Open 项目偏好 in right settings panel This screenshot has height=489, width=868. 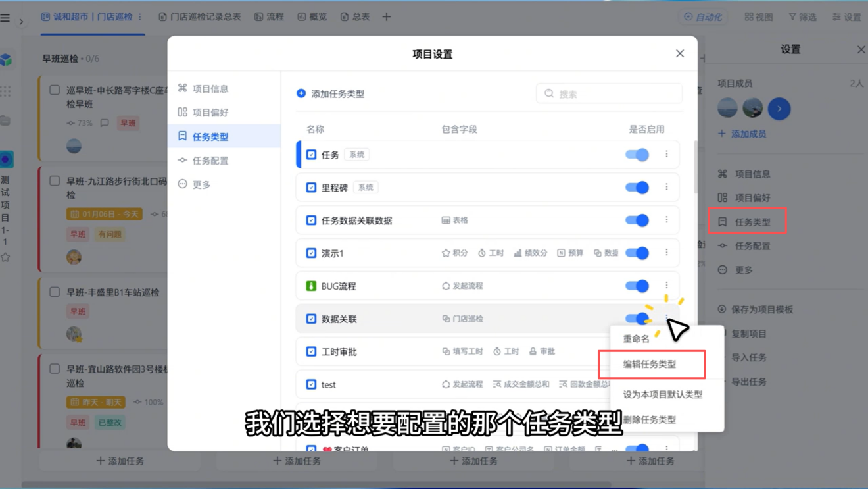745,197
